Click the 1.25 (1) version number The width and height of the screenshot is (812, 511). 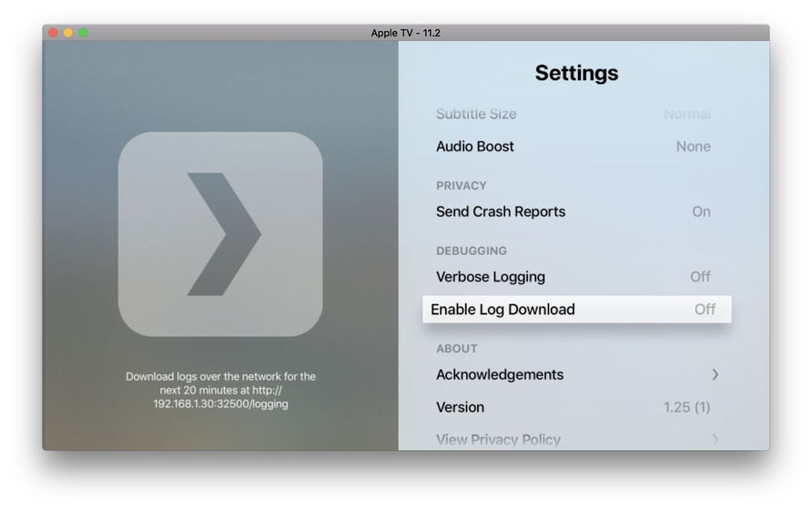pos(687,407)
